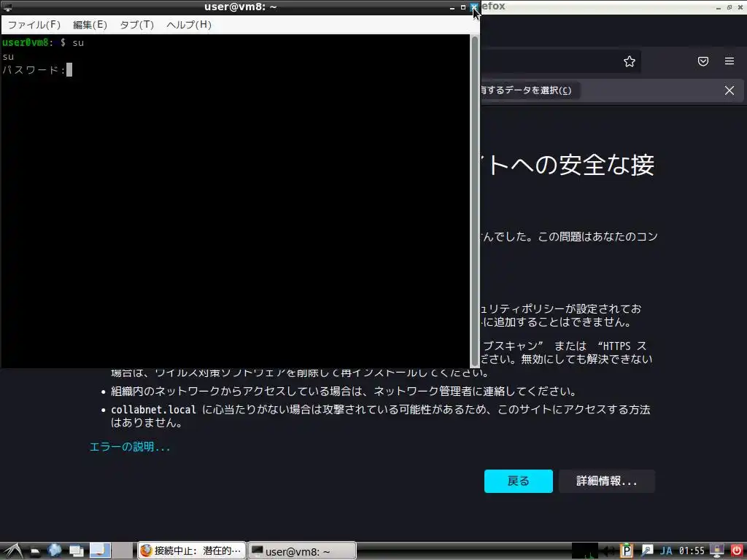
Task: Click collabnet.local text in the error page
Action: 153,410
